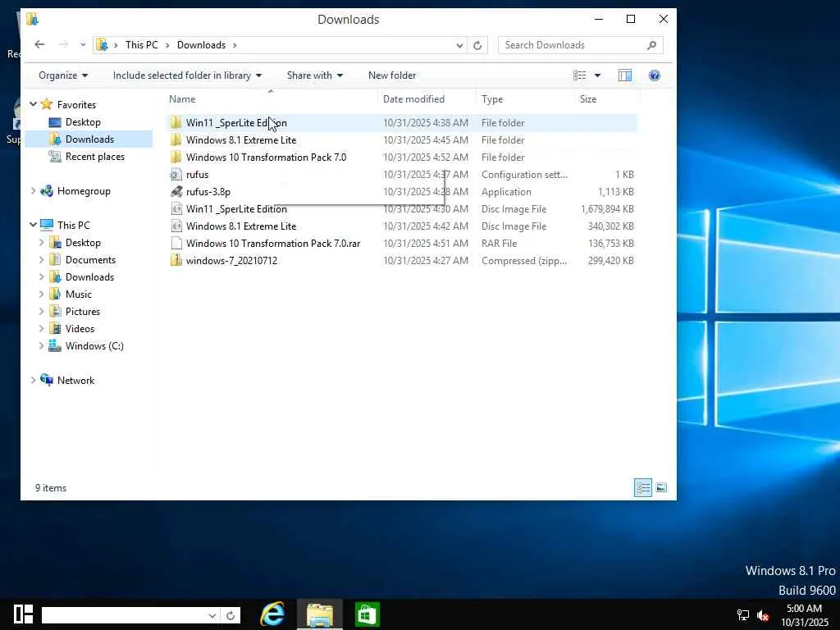The height and width of the screenshot is (630, 840).
Task: Open the change view options dropdown arrow
Action: [597, 75]
